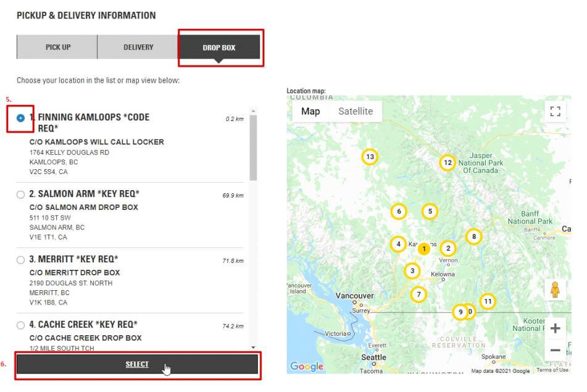Choose Salmon Arm drop box radio button

21,194
